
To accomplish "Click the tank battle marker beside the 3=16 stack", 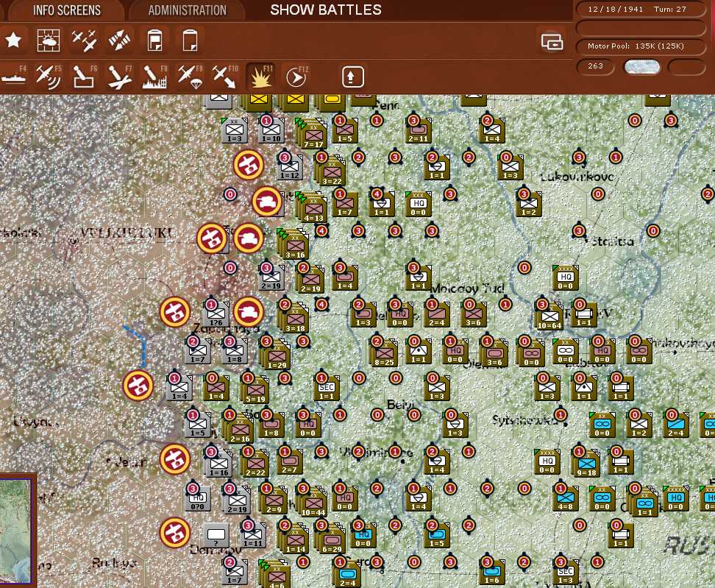I will pyautogui.click(x=249, y=238).
